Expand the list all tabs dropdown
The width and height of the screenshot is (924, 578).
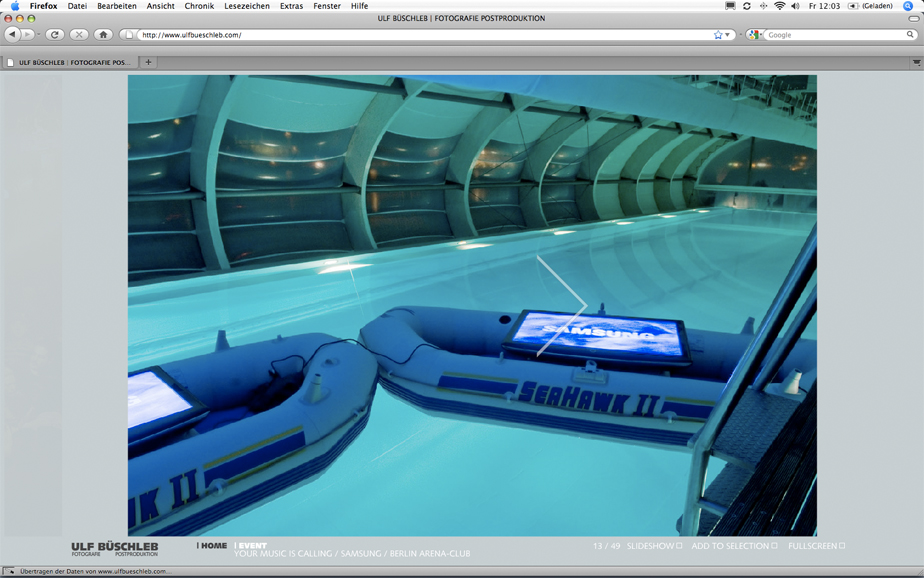tap(915, 62)
